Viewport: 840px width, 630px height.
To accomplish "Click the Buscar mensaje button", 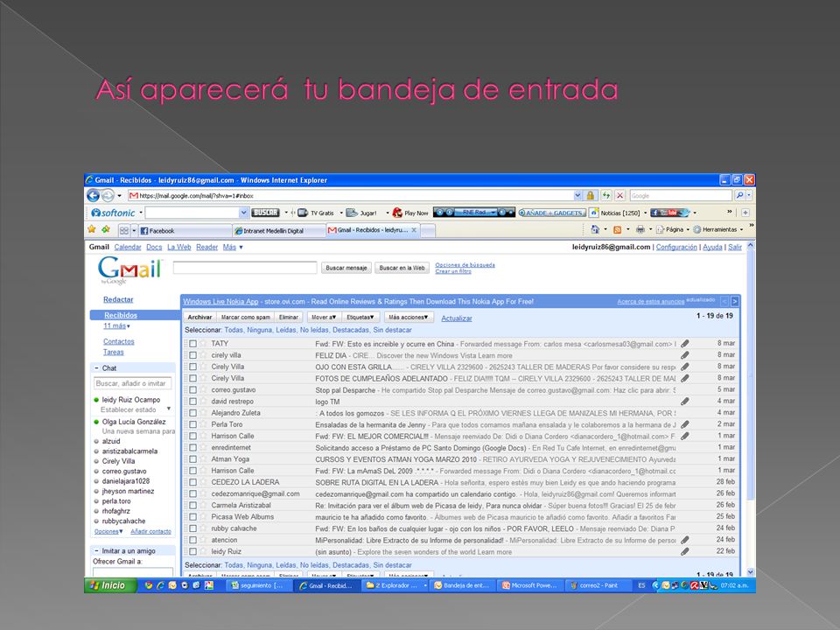I will (346, 268).
